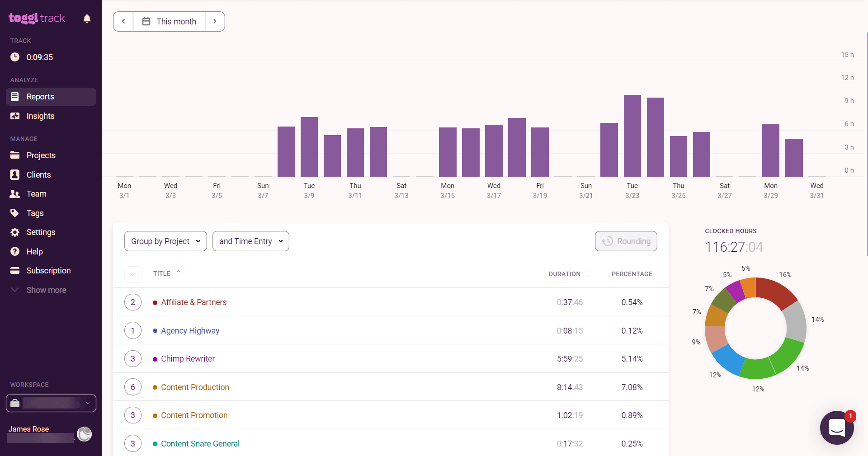868x456 pixels.
Task: Open the chat support widget
Action: pyautogui.click(x=836, y=428)
